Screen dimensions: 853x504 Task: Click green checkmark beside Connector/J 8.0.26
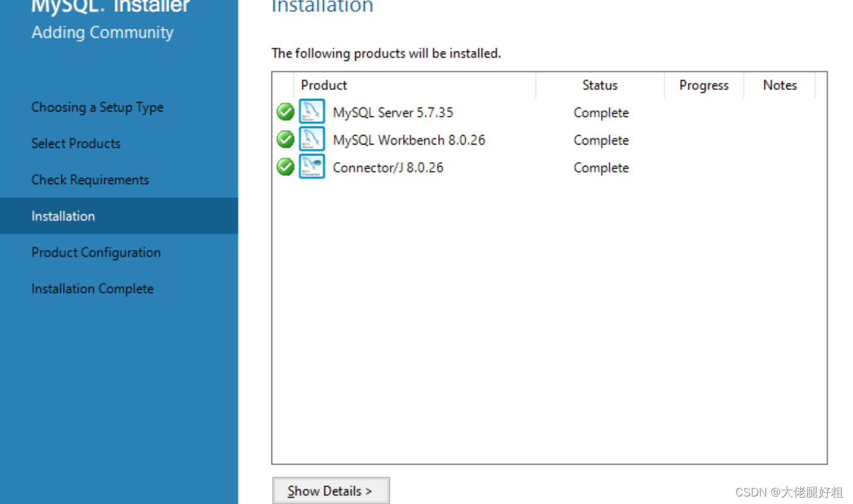(285, 167)
